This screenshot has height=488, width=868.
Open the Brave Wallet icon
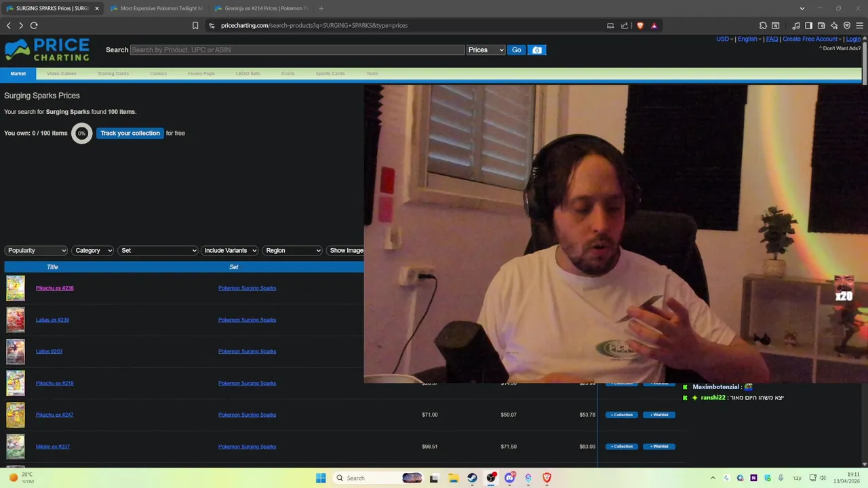(821, 26)
